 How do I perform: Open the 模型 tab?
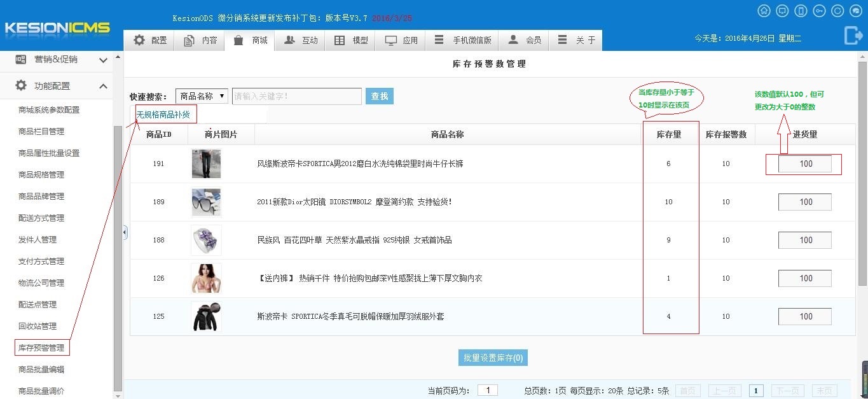pos(351,40)
